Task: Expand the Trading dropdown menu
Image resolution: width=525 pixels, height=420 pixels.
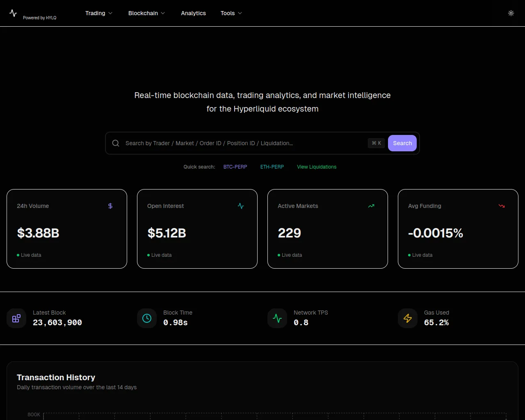Action: click(99, 13)
